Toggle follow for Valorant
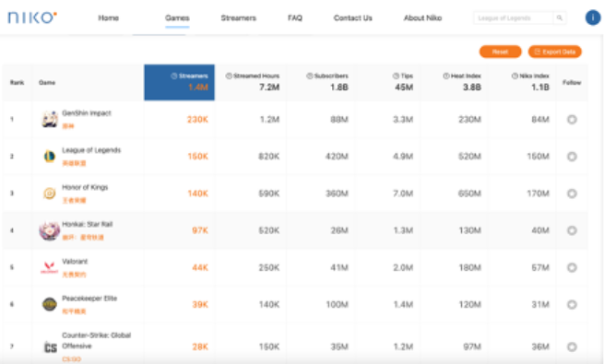 pyautogui.click(x=572, y=267)
